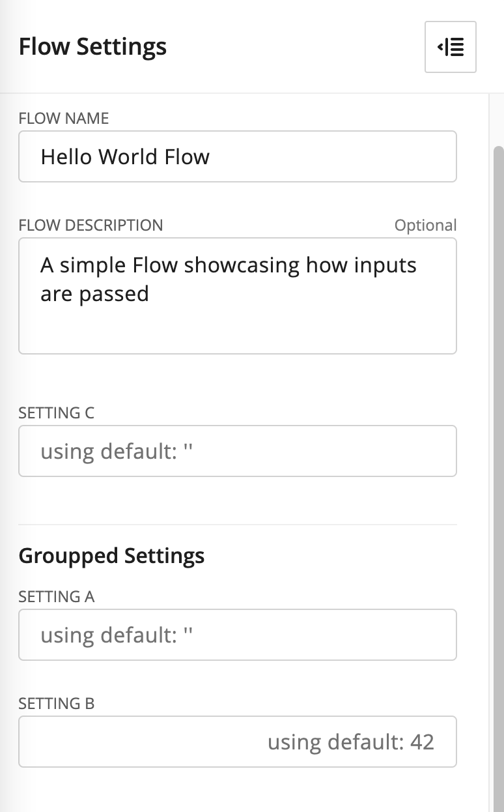This screenshot has height=812, width=504.
Task: Click the scrollbar track above the thumb
Action: (x=499, y=120)
